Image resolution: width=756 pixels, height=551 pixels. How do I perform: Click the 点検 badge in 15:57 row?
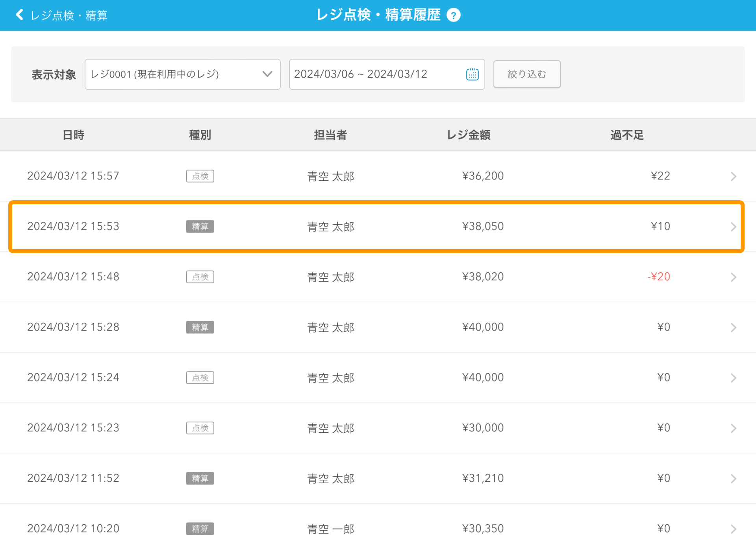200,176
